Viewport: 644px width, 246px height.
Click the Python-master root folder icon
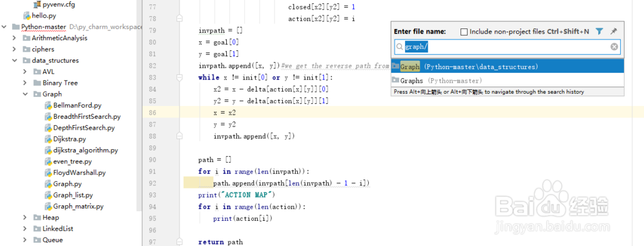click(16, 27)
